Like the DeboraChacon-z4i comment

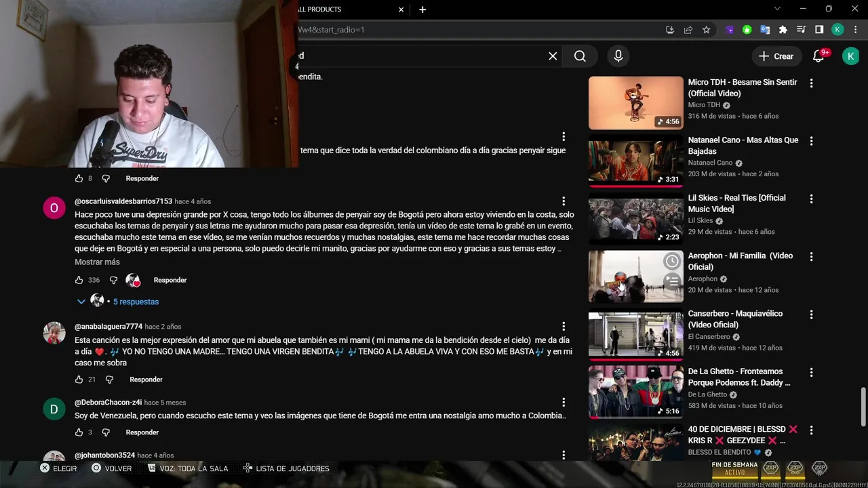79,432
